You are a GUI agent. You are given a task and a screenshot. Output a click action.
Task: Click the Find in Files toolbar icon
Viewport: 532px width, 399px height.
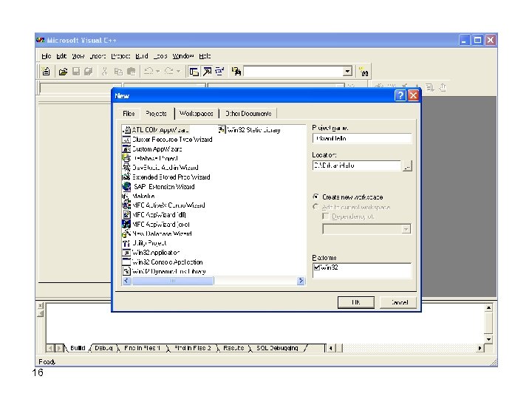point(236,72)
